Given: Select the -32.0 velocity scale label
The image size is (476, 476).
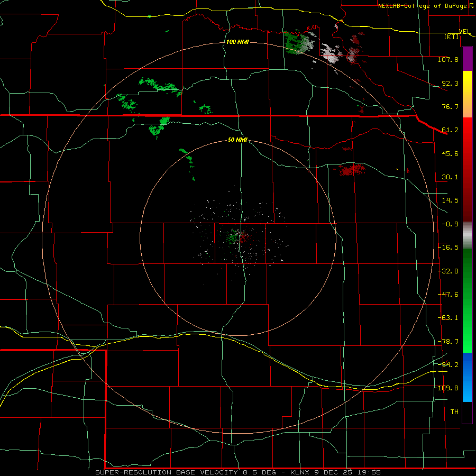Looking at the screenshot, I should [x=448, y=271].
